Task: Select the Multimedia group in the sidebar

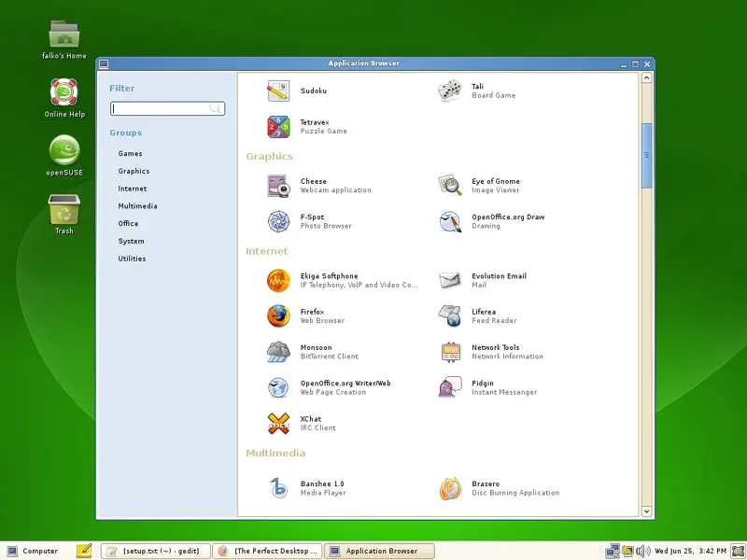Action: click(x=137, y=206)
